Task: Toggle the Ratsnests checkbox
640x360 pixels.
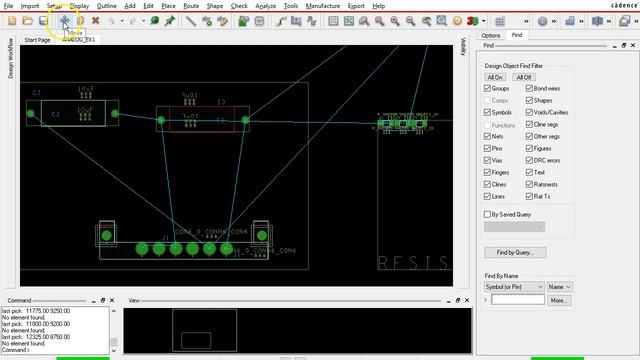Action: click(x=529, y=184)
